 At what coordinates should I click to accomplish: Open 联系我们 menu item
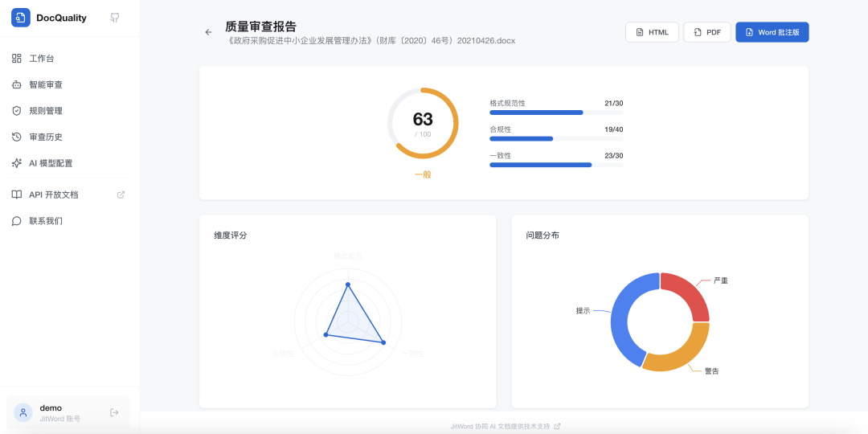(70, 221)
